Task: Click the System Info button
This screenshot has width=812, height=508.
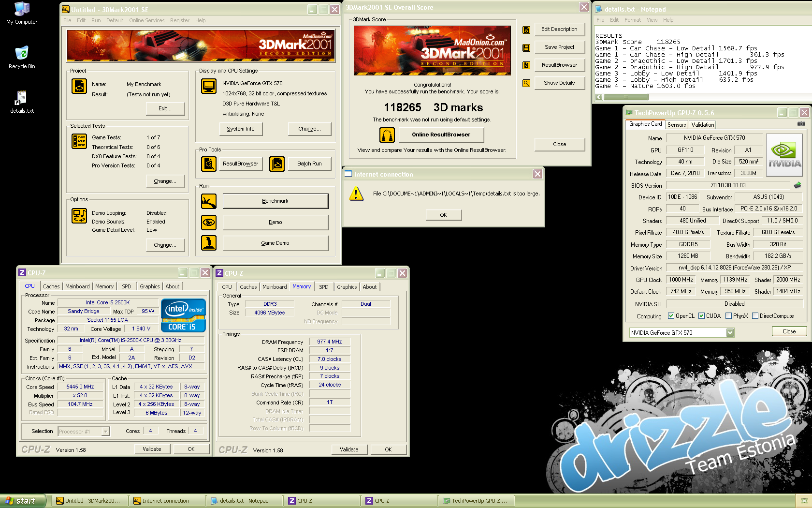Action: [x=240, y=129]
